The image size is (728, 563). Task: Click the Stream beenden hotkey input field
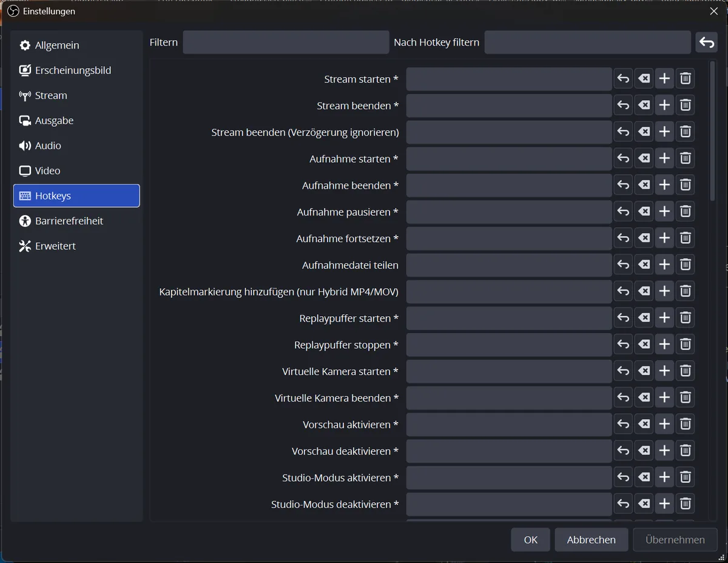click(509, 106)
